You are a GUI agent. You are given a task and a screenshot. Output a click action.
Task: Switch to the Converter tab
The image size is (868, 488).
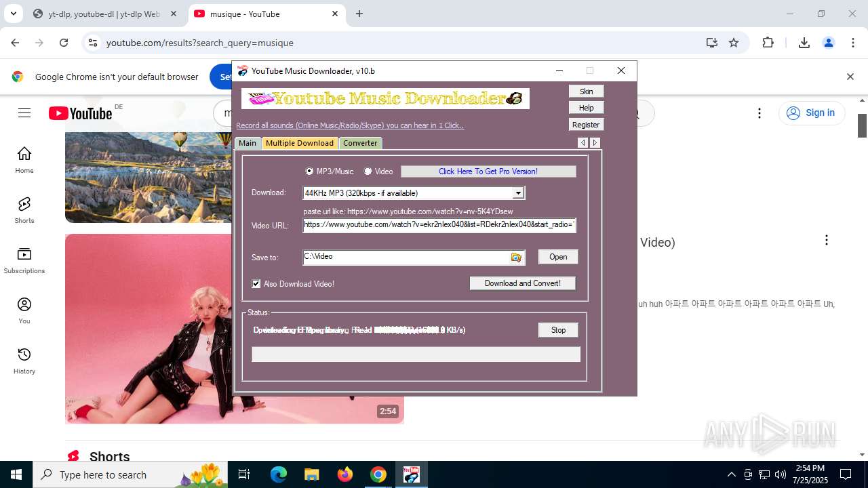tap(360, 143)
